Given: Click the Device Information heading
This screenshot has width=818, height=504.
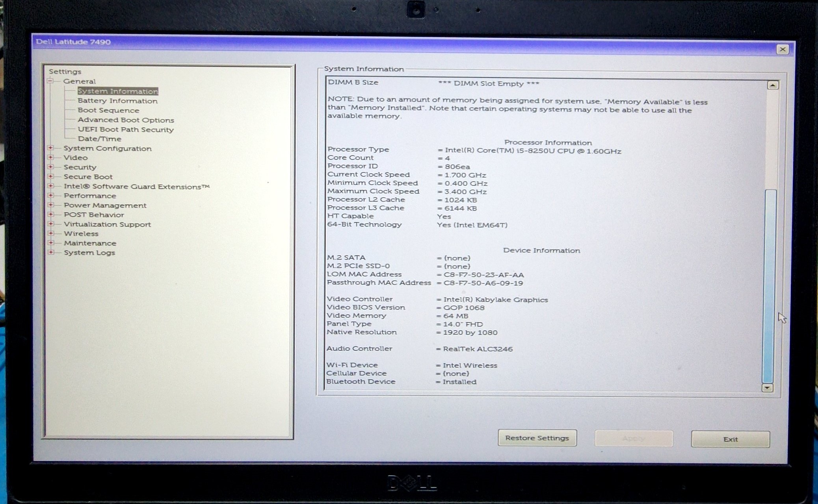Looking at the screenshot, I should pyautogui.click(x=541, y=250).
